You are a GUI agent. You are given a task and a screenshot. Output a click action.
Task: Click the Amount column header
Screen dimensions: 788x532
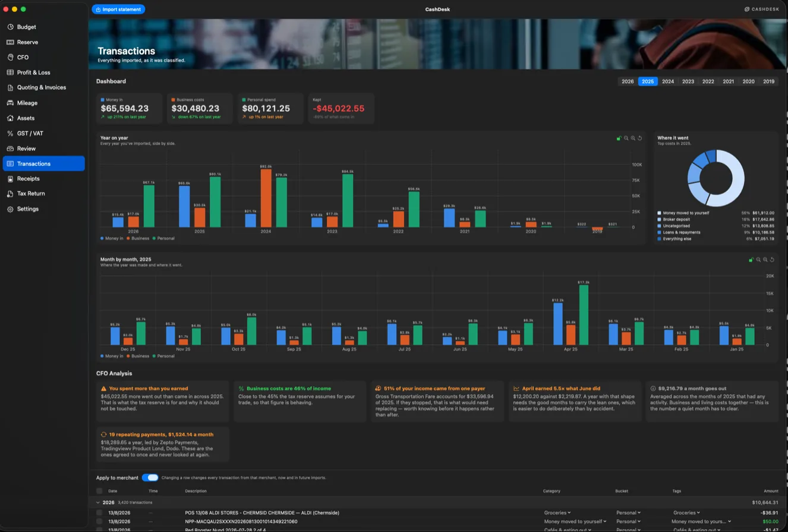coord(771,491)
